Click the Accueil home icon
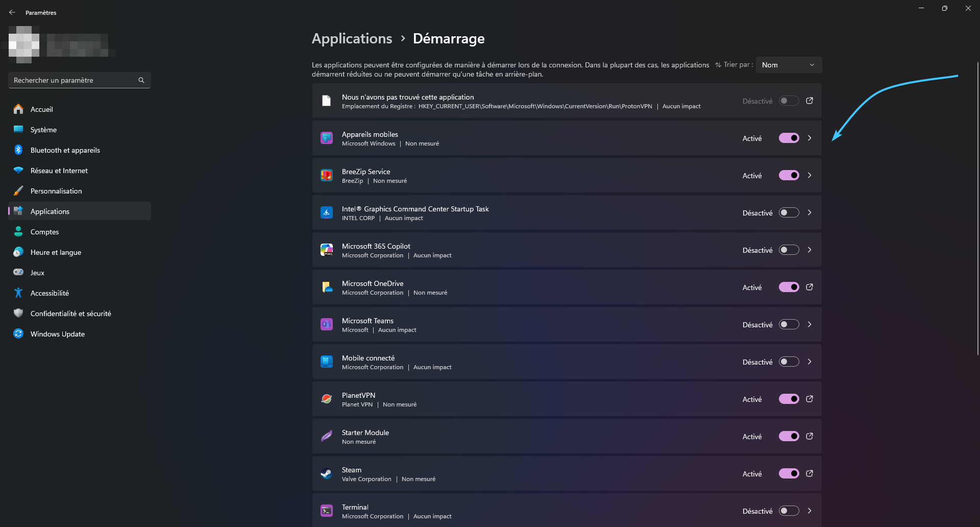This screenshot has width=980, height=527. pyautogui.click(x=18, y=109)
